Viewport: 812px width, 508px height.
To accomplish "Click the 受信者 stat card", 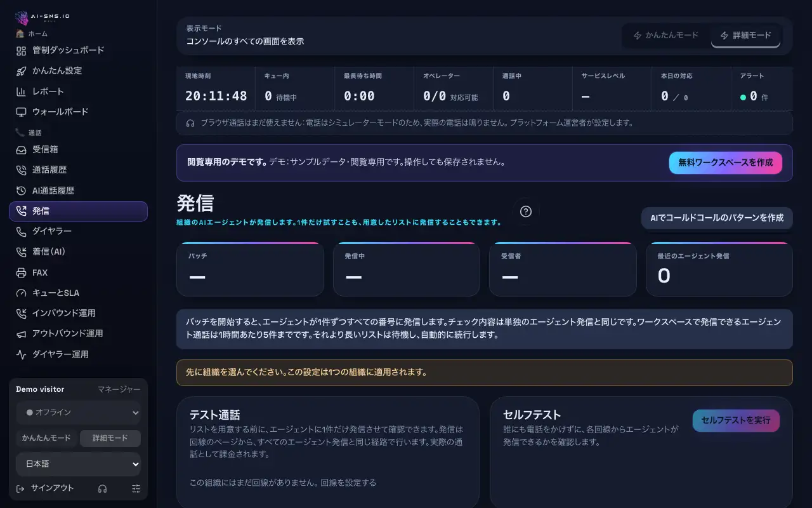I will tap(563, 269).
